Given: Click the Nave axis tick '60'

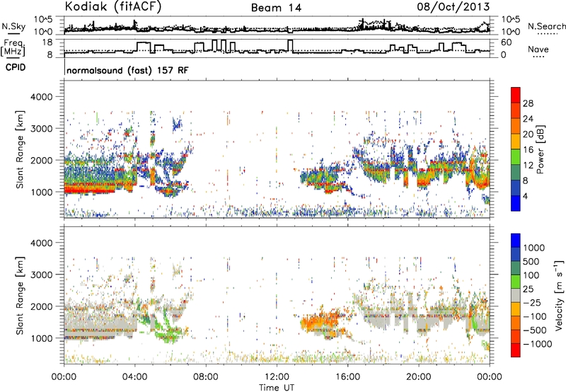Looking at the screenshot, I should click(507, 42).
